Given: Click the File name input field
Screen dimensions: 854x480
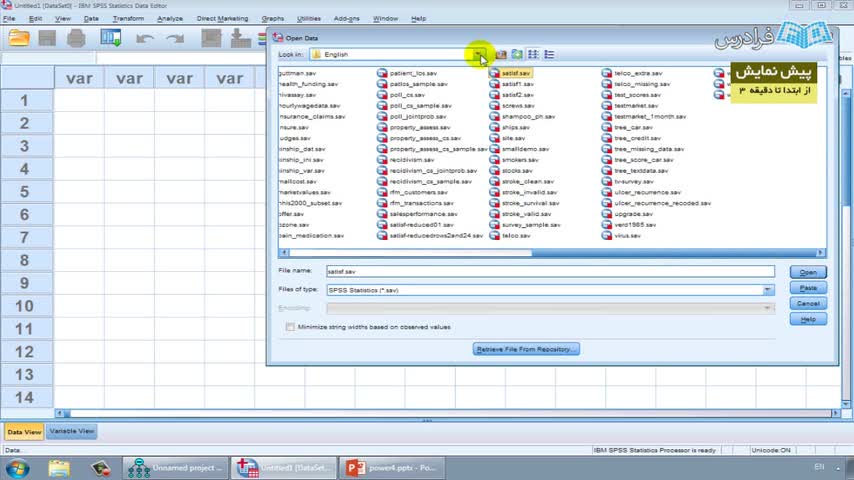Looking at the screenshot, I should [x=550, y=271].
